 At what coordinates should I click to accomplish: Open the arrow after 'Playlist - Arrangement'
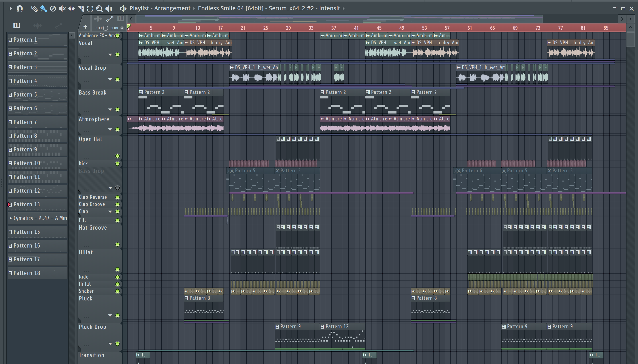tap(194, 8)
